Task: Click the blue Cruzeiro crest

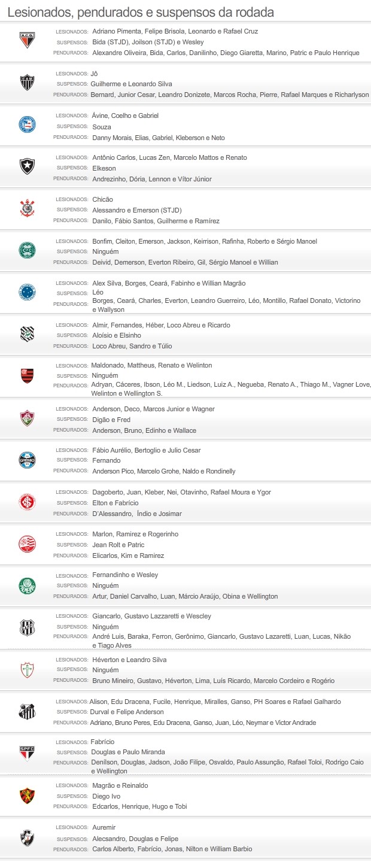Action: 28,293
